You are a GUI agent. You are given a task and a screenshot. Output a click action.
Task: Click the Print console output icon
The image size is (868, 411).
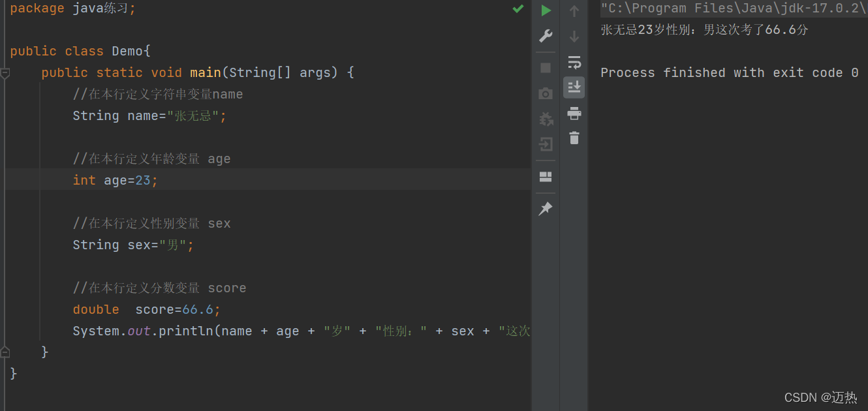(x=574, y=114)
